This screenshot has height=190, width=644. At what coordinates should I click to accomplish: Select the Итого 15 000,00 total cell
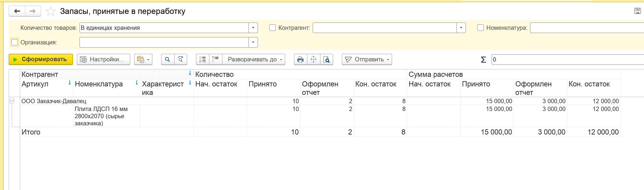[487, 132]
